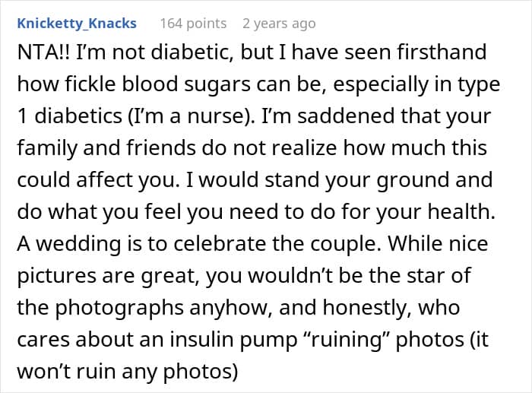This screenshot has height=393, width=532.
Task: Click the phrase 'family and friends'
Action: [106, 147]
